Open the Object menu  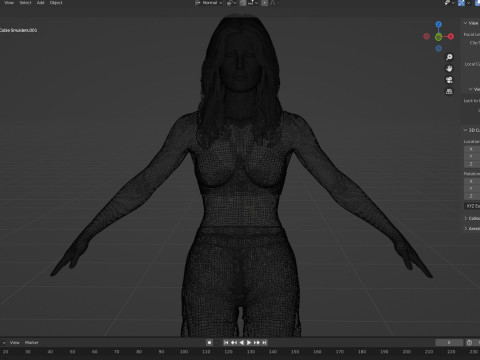pos(56,3)
